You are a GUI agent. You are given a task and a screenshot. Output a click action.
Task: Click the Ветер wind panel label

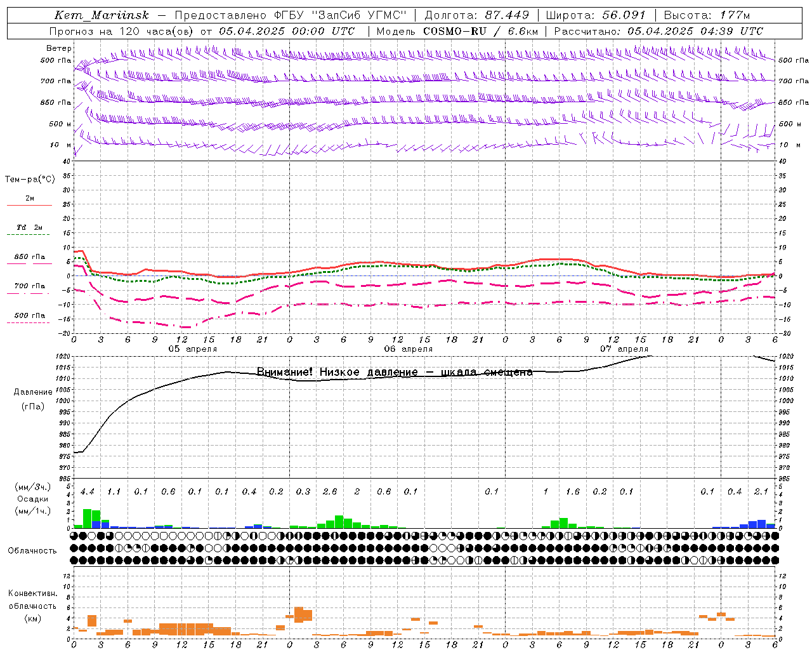click(59, 48)
